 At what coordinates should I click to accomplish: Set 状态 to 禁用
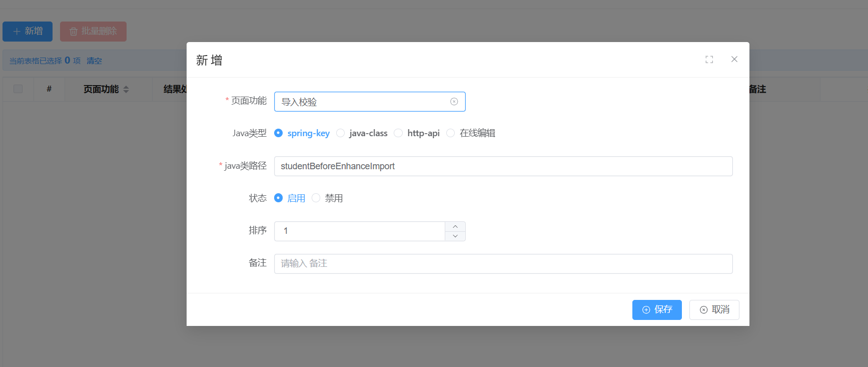coord(327,198)
